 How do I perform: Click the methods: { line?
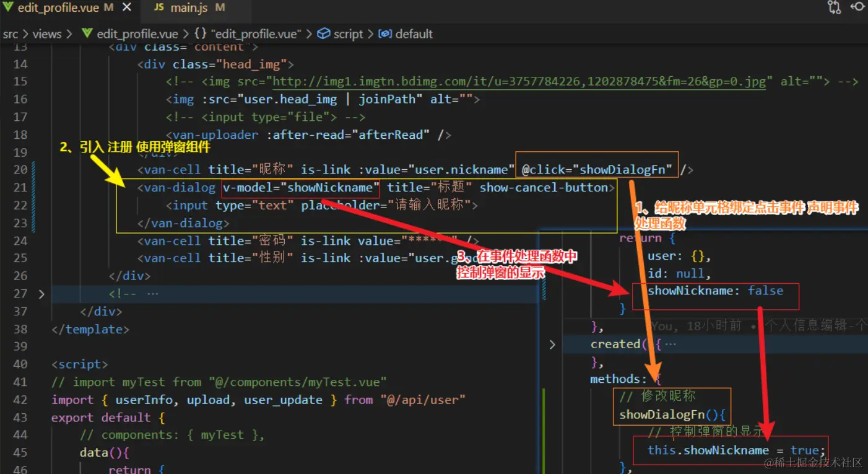pyautogui.click(x=625, y=379)
